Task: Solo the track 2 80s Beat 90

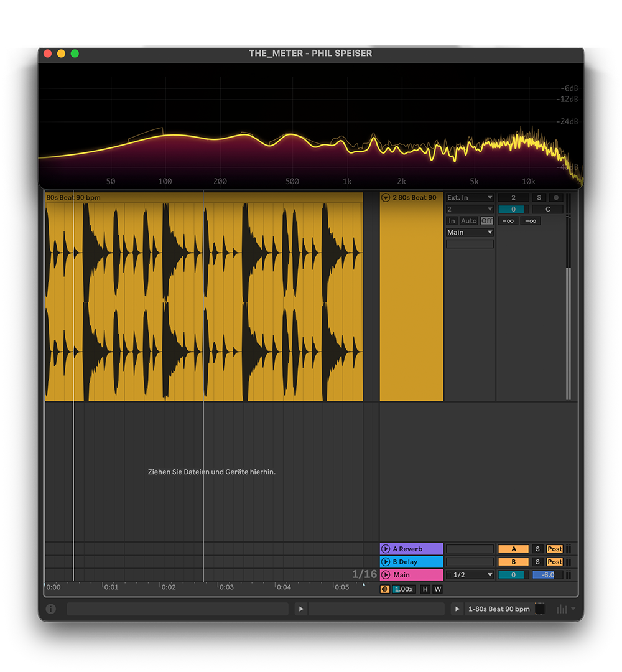Action: point(539,197)
